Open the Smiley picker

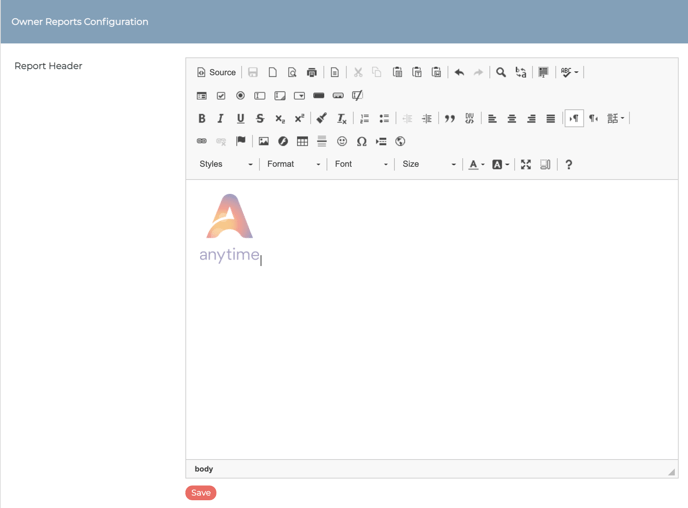point(342,141)
